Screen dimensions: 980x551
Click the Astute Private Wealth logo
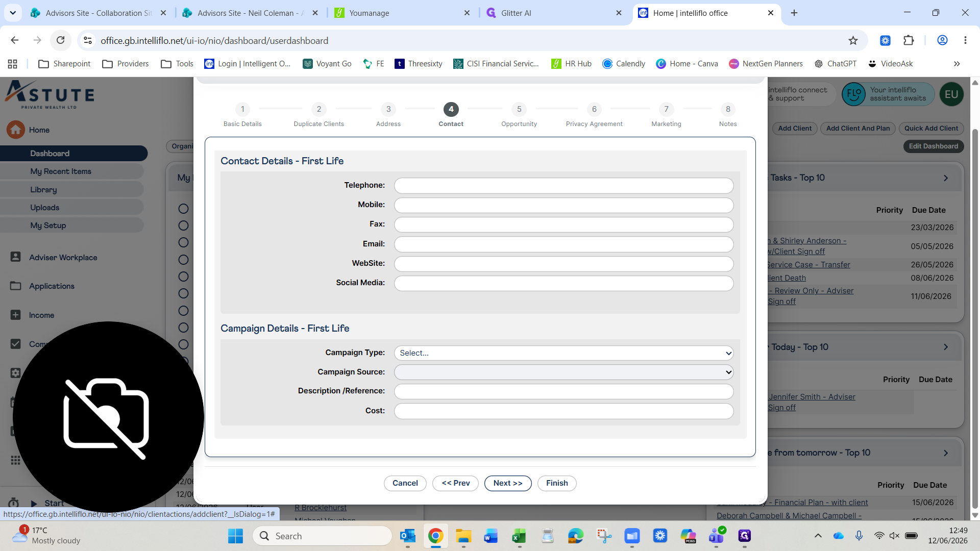[x=50, y=95]
